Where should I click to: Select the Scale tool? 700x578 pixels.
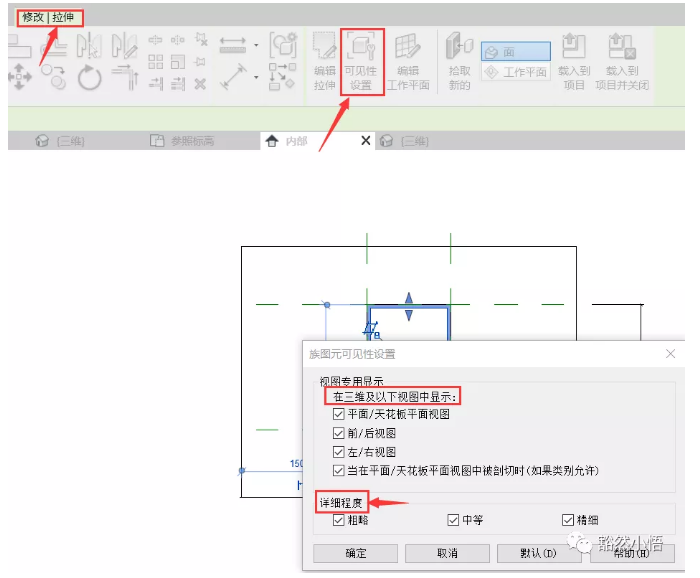(178, 62)
